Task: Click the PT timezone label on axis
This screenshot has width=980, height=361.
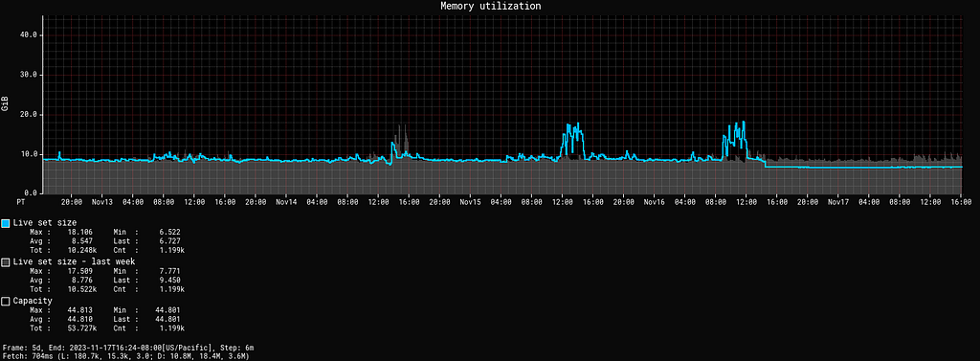Action: click(x=22, y=202)
